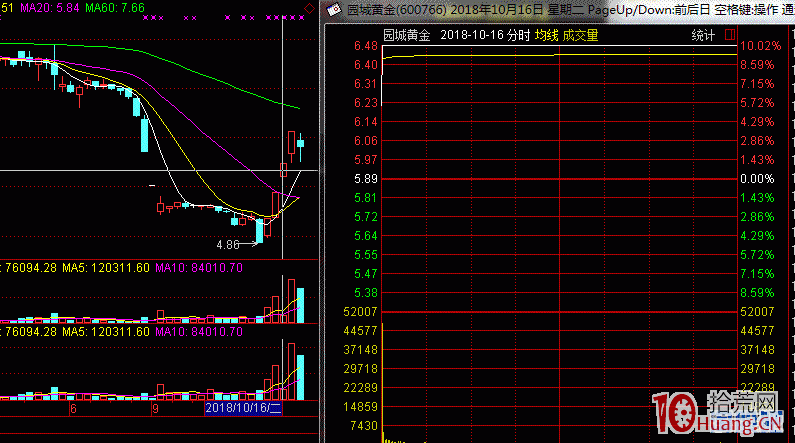Click the 5.89 previous-close price label
The width and height of the screenshot is (795, 443).
pos(366,179)
